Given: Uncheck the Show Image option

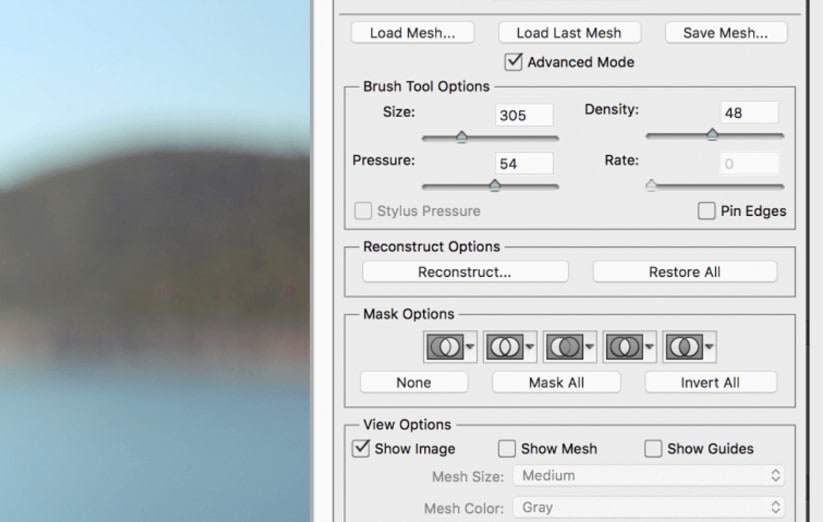Looking at the screenshot, I should point(362,449).
